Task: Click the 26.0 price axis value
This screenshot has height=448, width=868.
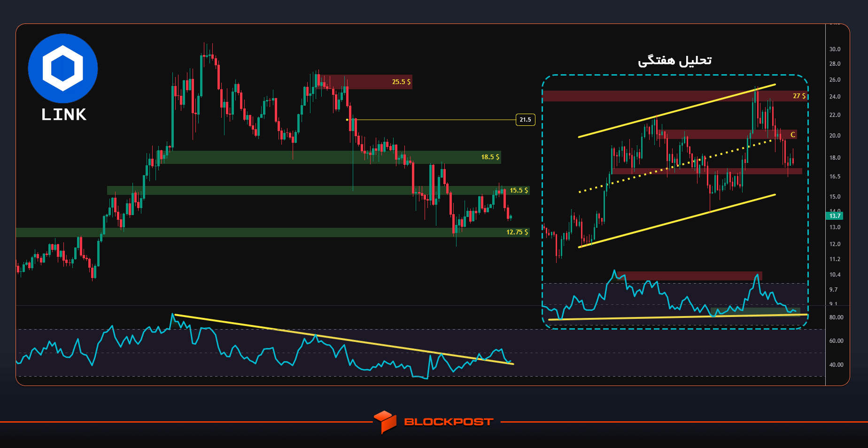Action: click(x=835, y=80)
